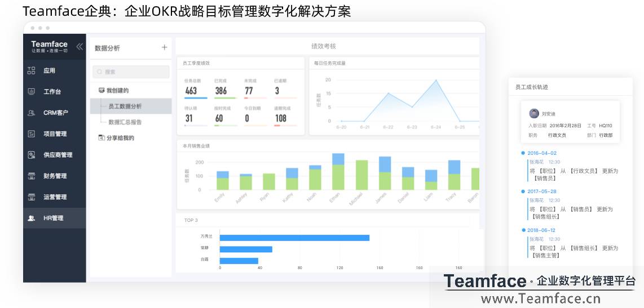The height and width of the screenshot is (308, 644).
Task: Click 白露's bar in TOP 3 chart
Action: 239,261
